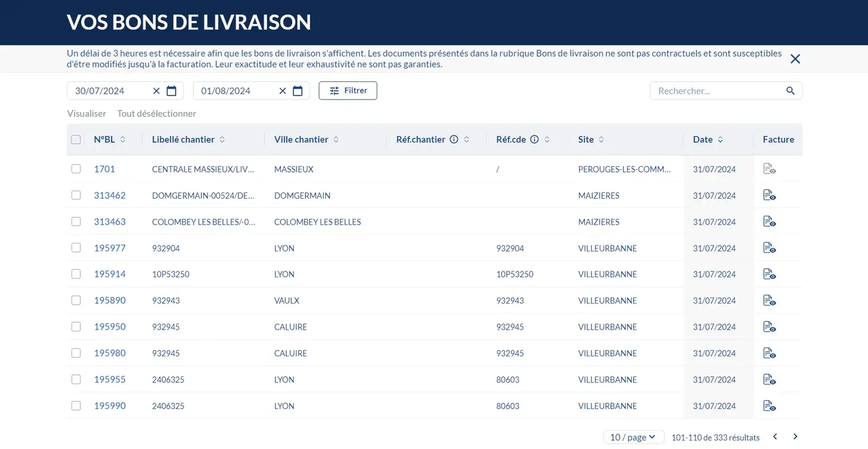Sort by Réf.chantier column arrows
Image resolution: width=868 pixels, height=449 pixels.
[466, 139]
